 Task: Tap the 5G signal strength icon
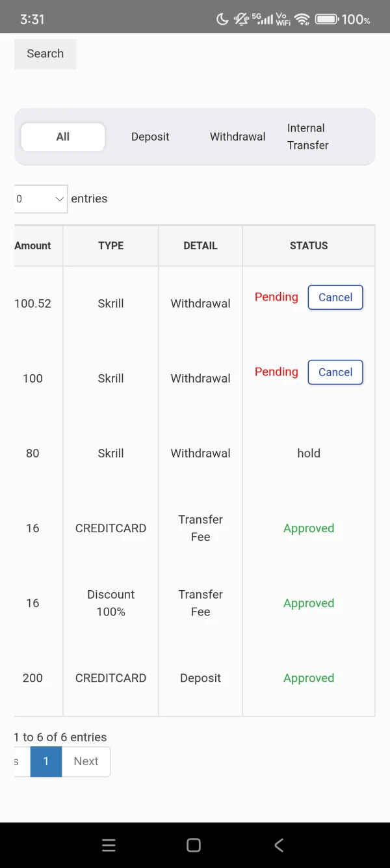262,19
